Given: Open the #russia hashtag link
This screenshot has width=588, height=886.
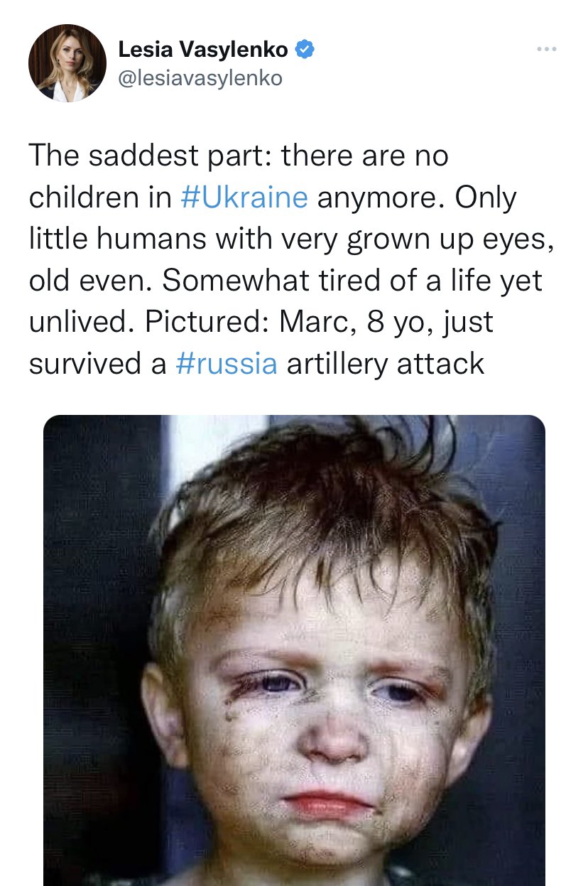Looking at the screenshot, I should (227, 364).
